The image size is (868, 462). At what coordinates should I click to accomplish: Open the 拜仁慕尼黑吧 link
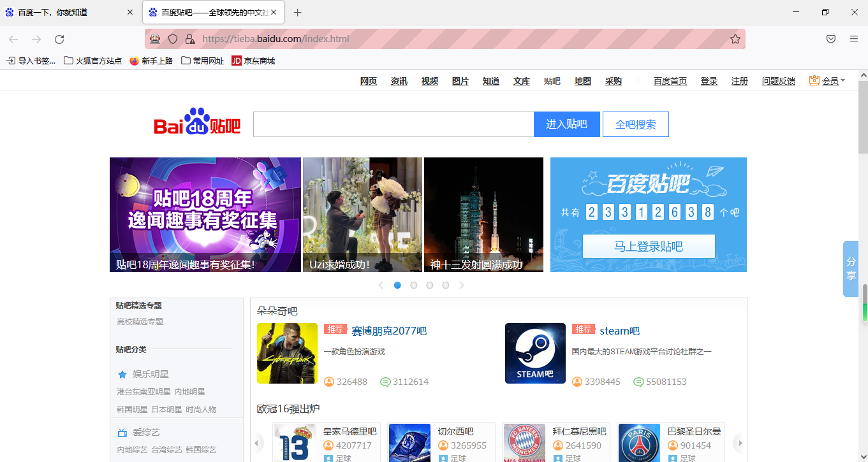click(579, 431)
